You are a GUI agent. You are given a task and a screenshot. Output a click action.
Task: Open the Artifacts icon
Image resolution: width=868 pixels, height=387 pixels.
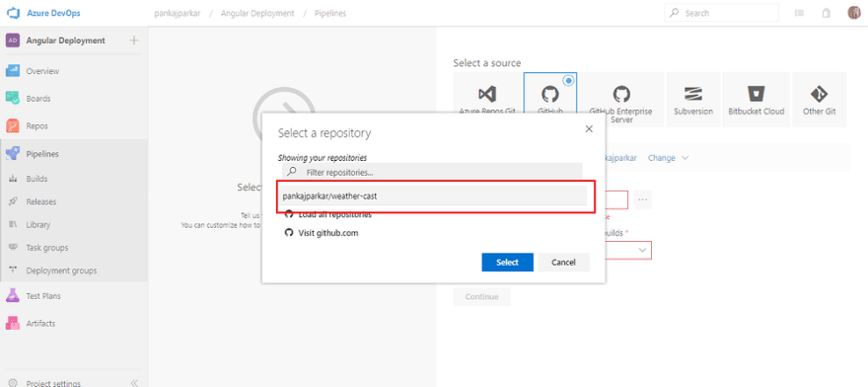(x=13, y=323)
